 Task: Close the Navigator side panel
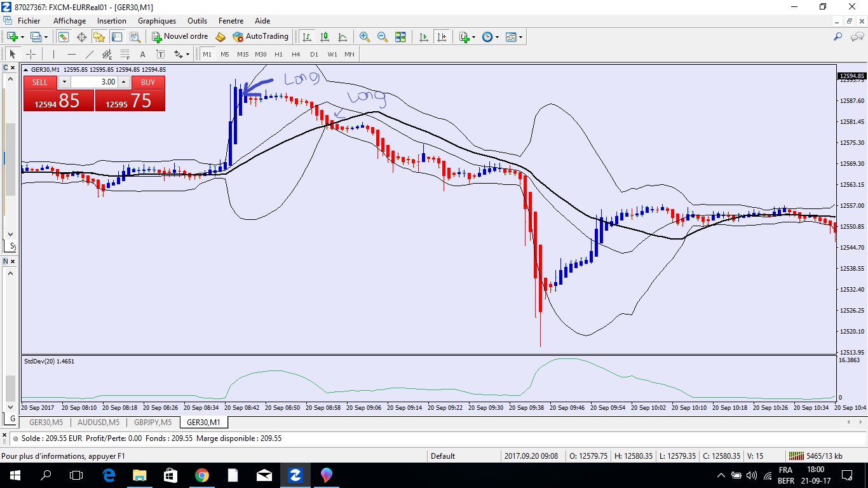(13, 261)
